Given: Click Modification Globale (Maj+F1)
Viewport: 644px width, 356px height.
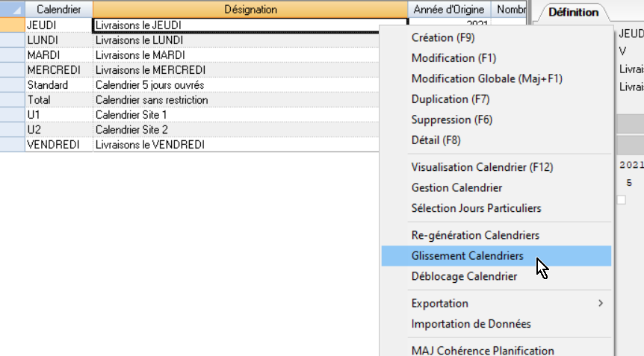Looking at the screenshot, I should click(486, 78).
